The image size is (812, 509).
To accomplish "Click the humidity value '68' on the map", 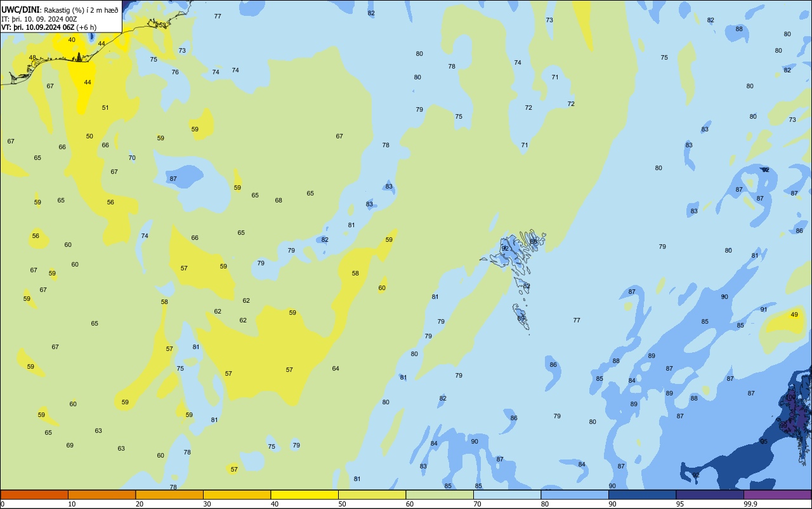I will 278,201.
